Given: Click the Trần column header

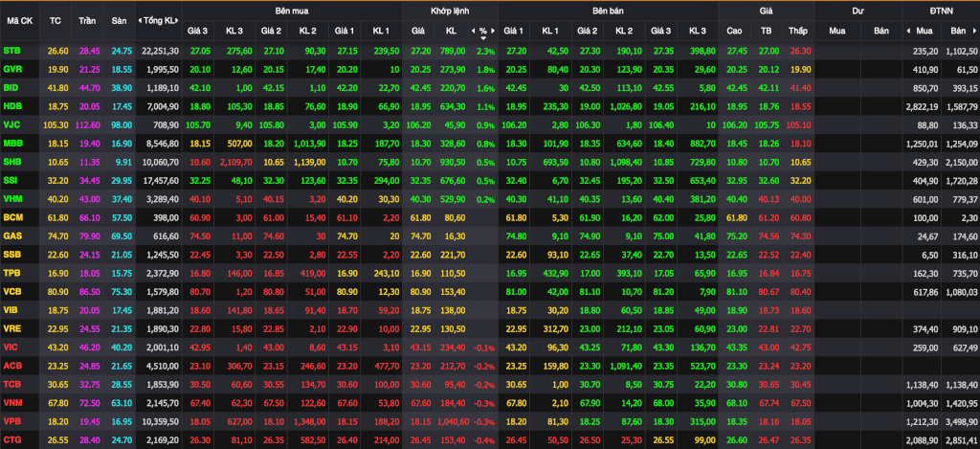Looking at the screenshot, I should coord(87,20).
